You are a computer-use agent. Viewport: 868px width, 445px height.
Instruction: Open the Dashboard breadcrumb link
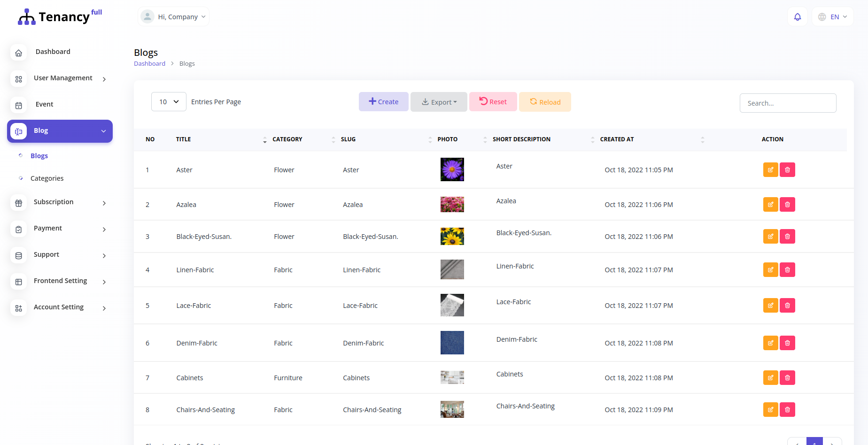click(149, 63)
